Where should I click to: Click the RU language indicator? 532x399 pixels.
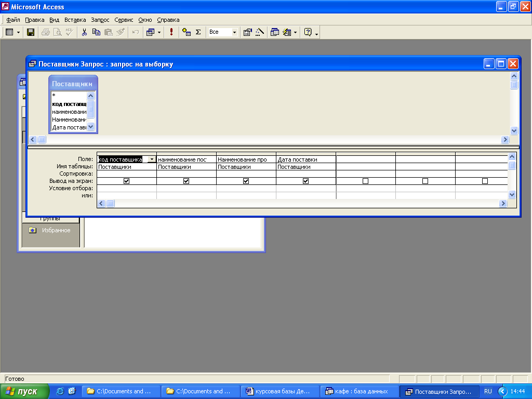[x=488, y=391]
